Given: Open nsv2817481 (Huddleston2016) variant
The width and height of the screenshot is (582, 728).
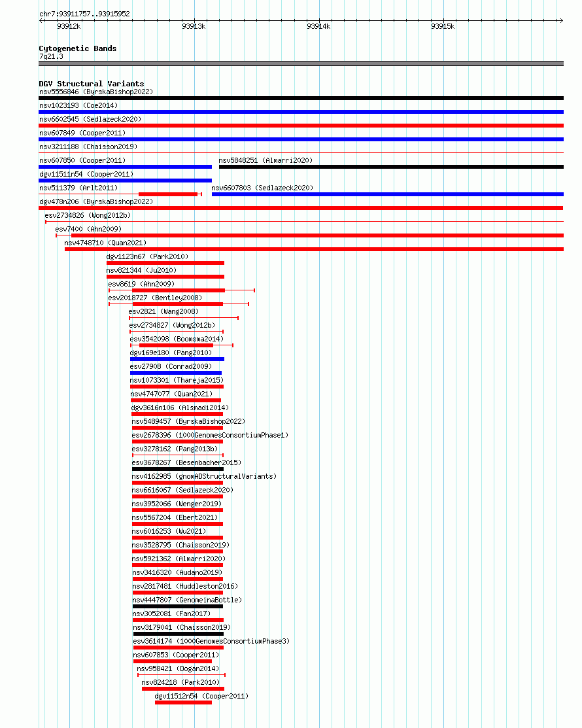Looking at the screenshot, I should click(178, 593).
